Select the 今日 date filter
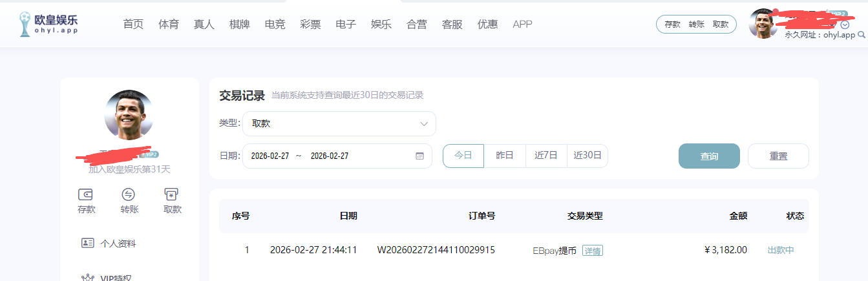Viewport: 868px width, 281px height. pos(463,156)
